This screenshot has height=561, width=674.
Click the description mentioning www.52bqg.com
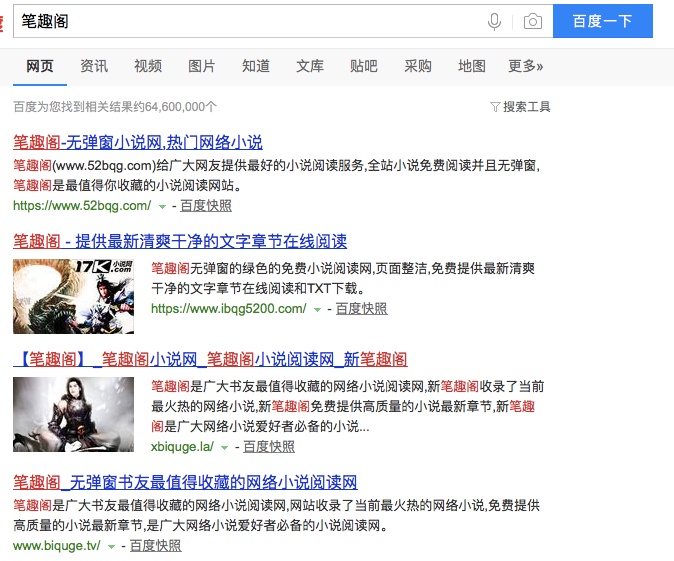[x=277, y=175]
